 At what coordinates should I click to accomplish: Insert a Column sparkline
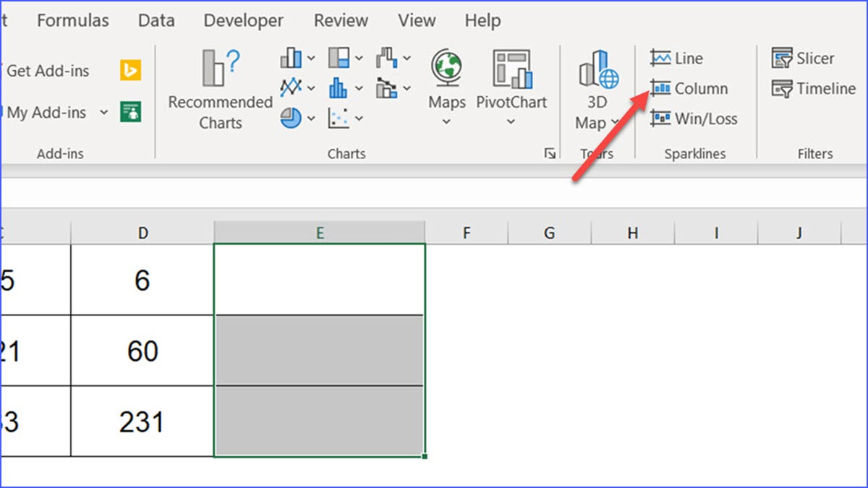(698, 88)
